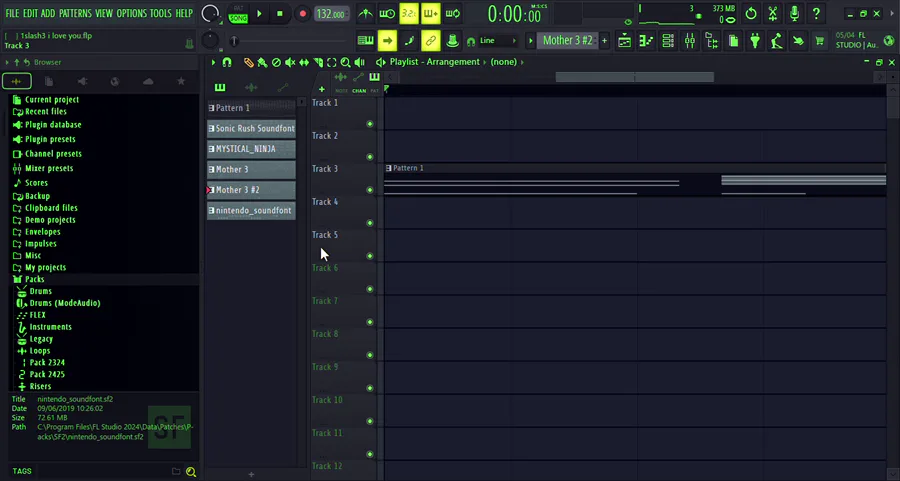Toggle typing keyboard to piano button
Screen dimensions: 900x481
(365, 41)
